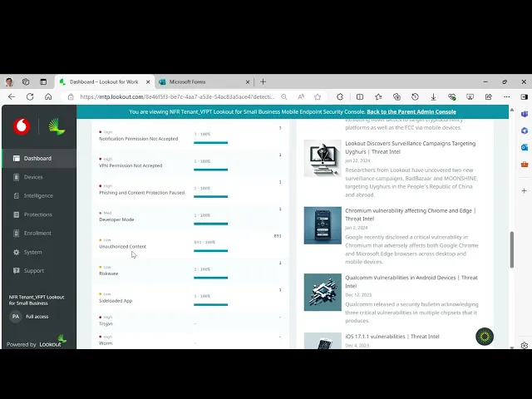Click the plus icon in Edge sidebar

click(525, 190)
